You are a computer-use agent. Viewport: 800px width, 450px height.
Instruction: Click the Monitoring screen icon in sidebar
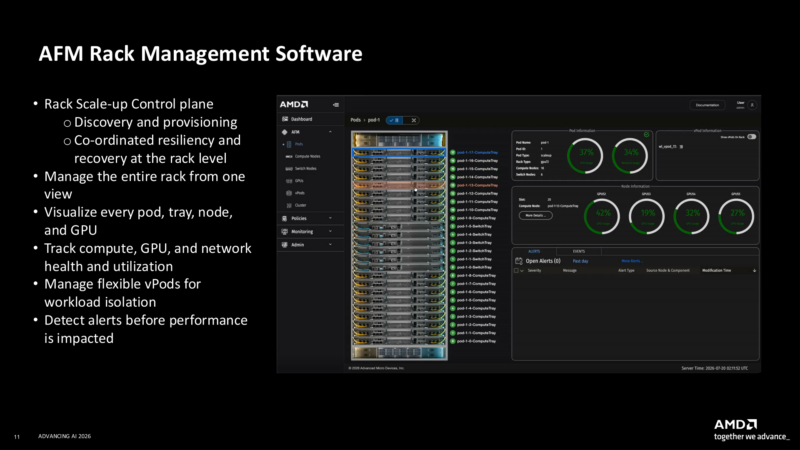coord(285,232)
